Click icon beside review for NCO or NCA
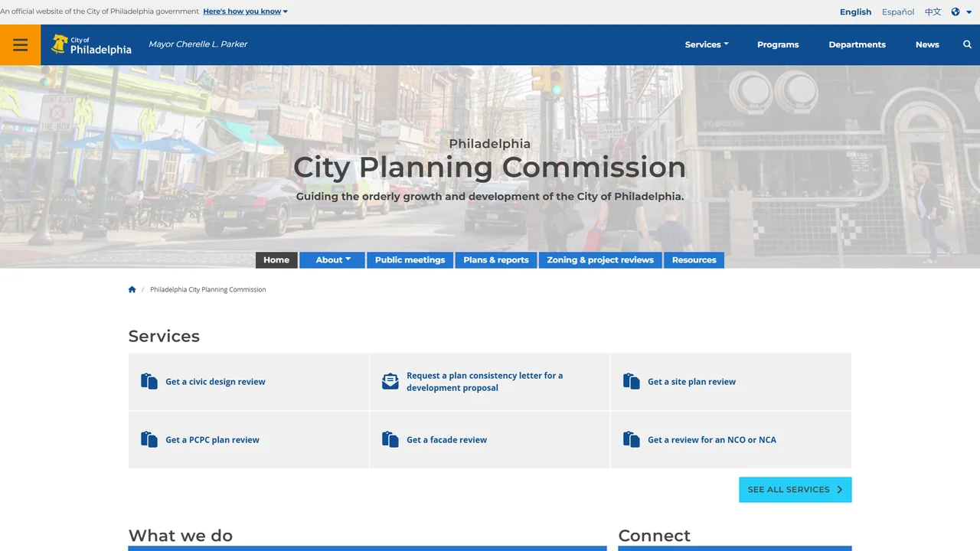This screenshot has height=551, width=980. tap(632, 439)
